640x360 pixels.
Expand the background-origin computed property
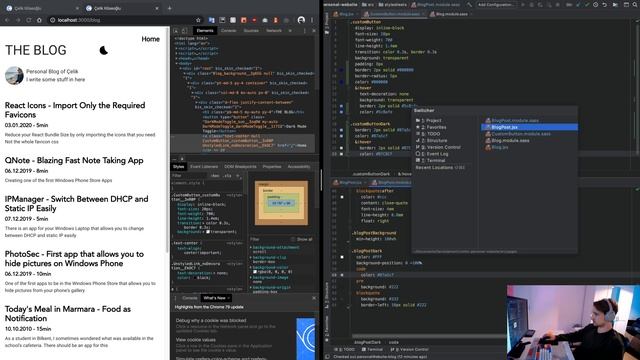[x=251, y=287]
